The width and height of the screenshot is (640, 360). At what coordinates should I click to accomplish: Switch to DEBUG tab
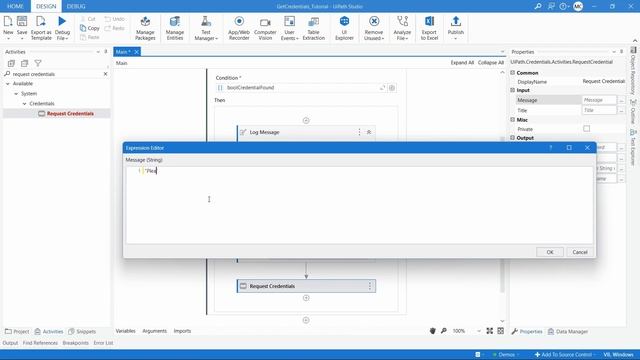point(76,6)
